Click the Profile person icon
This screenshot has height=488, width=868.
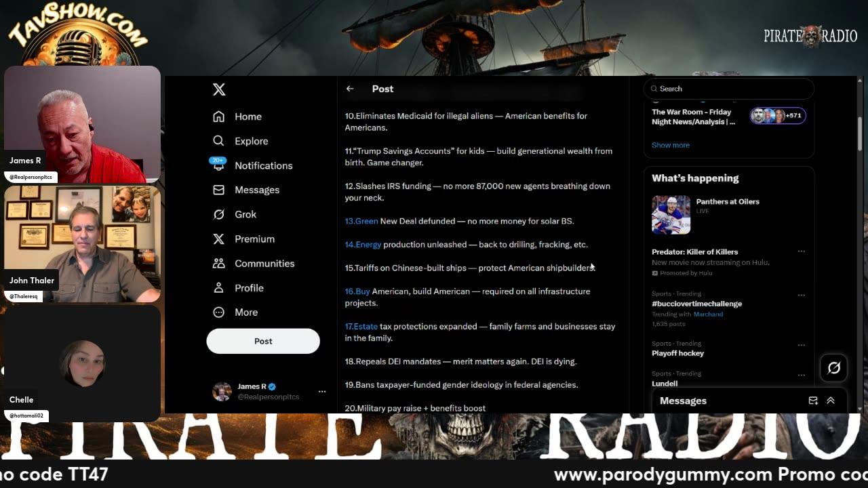click(218, 287)
